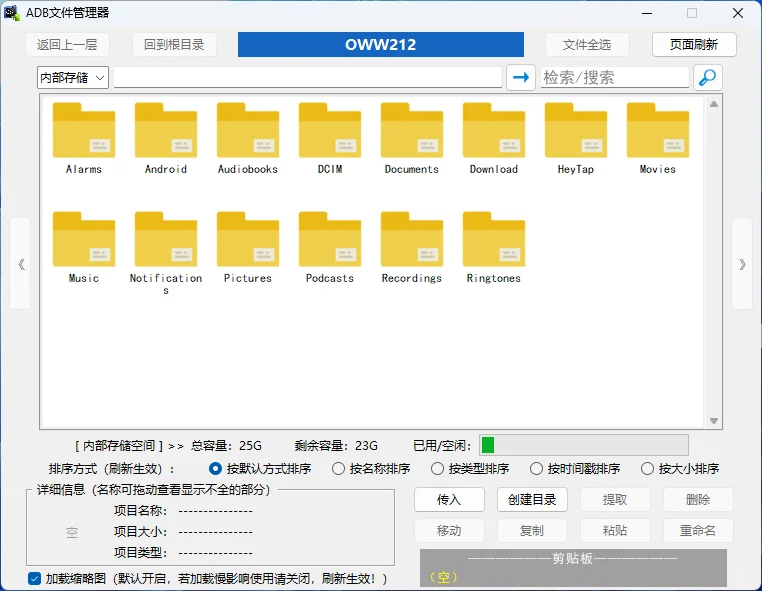This screenshot has width=762, height=591.
Task: Click the 项目名称 detail label
Action: click(140, 511)
